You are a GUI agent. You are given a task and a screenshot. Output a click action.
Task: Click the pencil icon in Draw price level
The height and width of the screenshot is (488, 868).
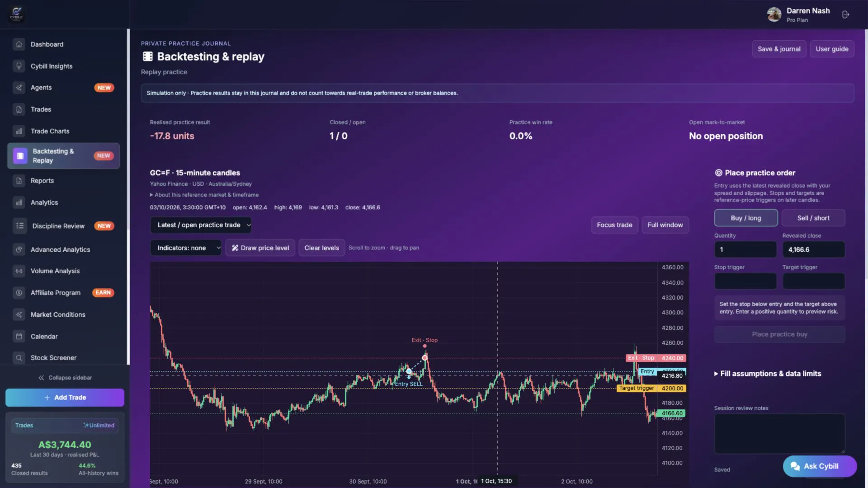coord(235,248)
